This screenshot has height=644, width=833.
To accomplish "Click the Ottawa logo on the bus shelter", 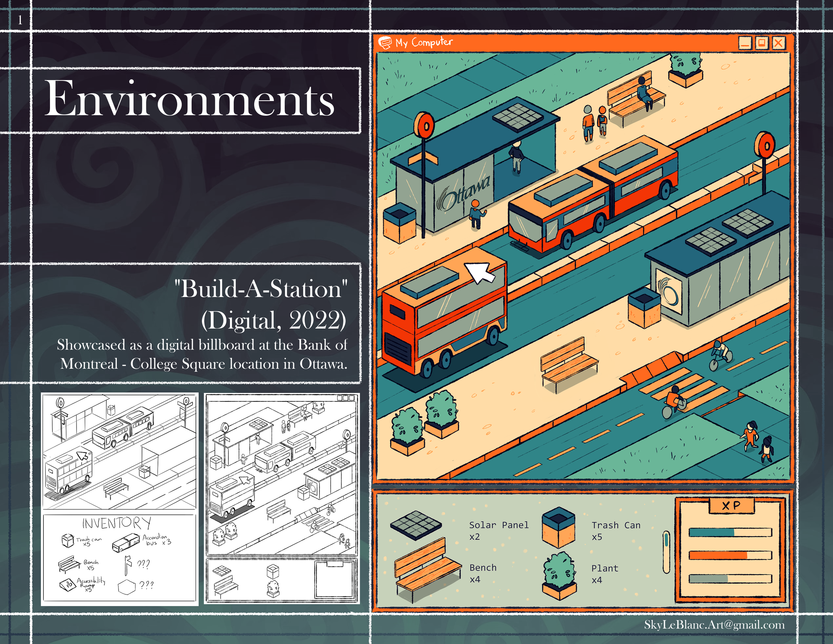I will click(x=463, y=193).
